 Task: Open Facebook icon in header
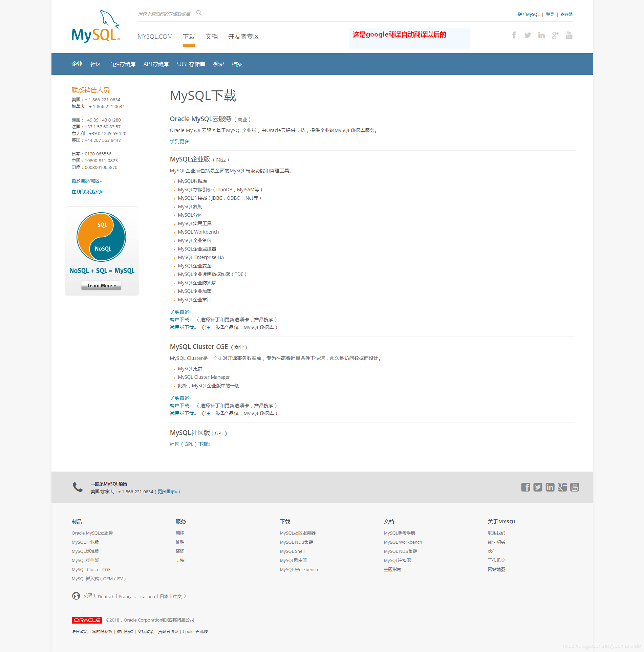pos(514,35)
